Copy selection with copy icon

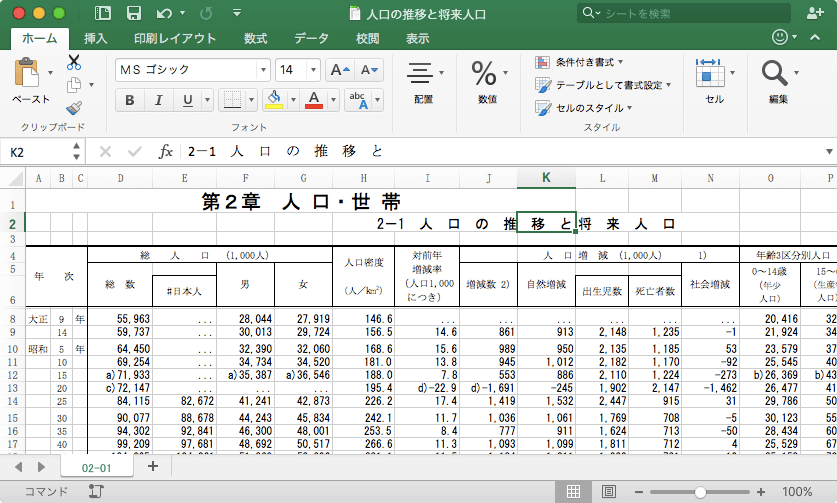[74, 85]
